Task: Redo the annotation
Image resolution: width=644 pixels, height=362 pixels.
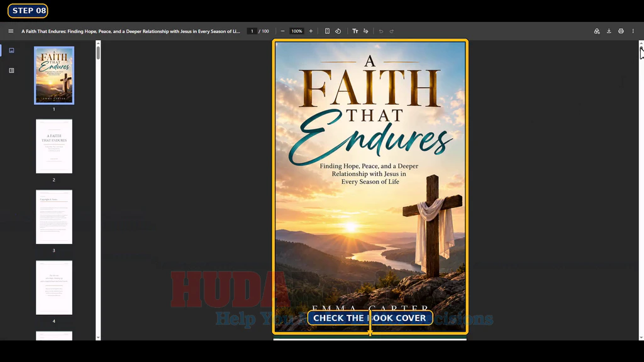Action: click(392, 31)
